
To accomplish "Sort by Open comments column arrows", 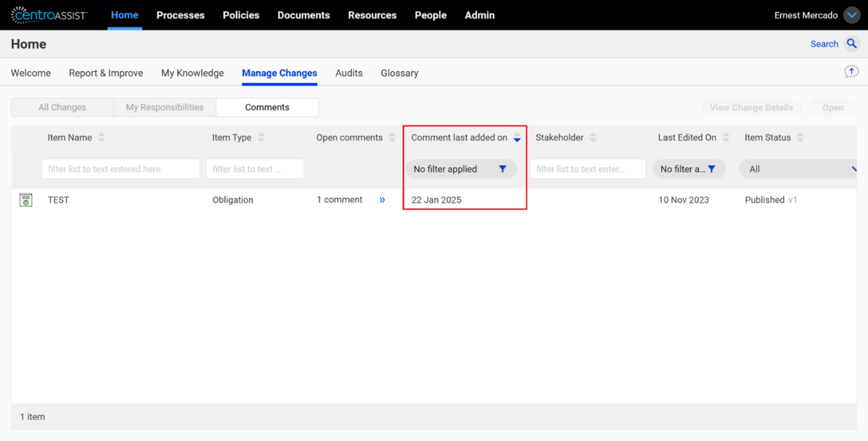I will pos(392,137).
